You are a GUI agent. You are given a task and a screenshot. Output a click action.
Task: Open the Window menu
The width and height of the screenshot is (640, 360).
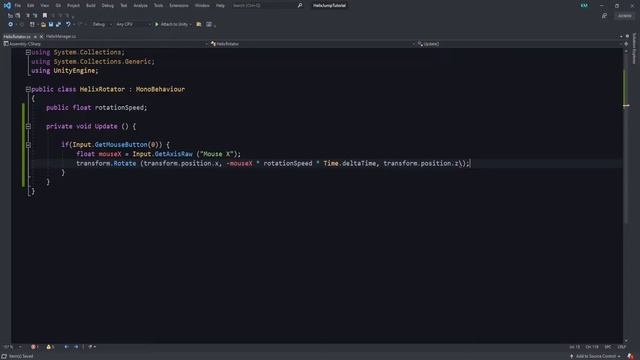[202, 6]
